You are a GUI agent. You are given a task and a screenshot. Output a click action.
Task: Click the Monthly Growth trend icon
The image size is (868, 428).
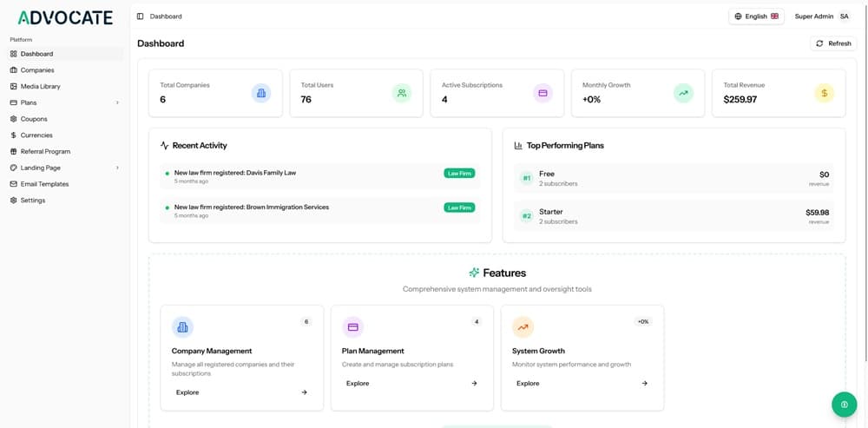pos(683,93)
